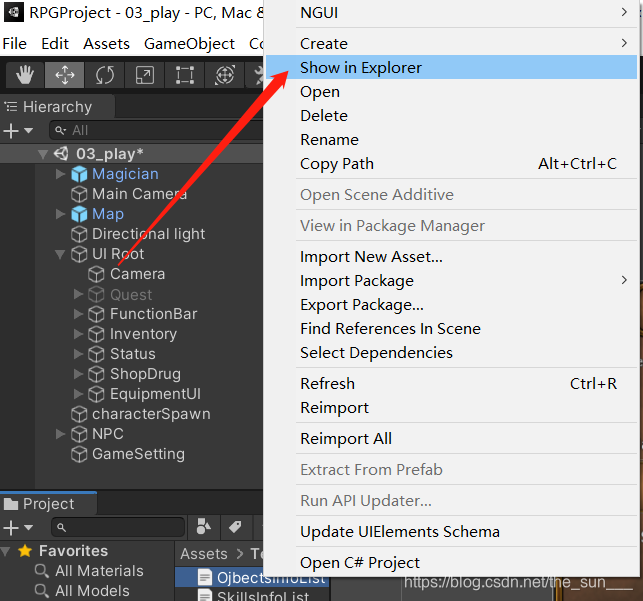Choose Select Dependencies

(x=451, y=353)
